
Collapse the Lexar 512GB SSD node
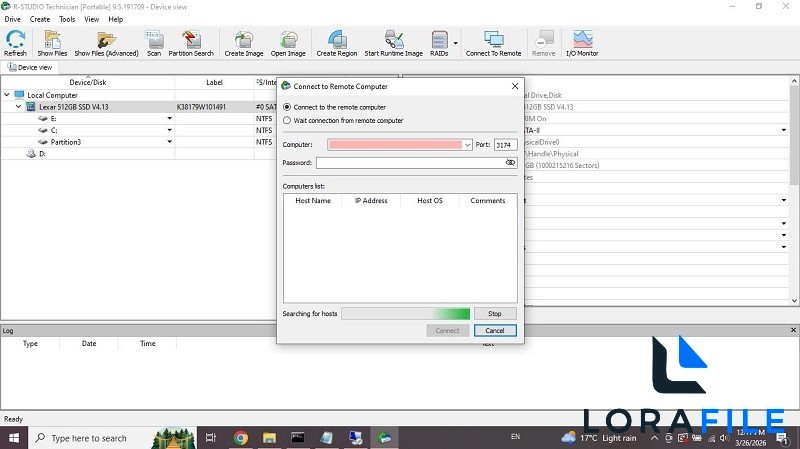[18, 107]
